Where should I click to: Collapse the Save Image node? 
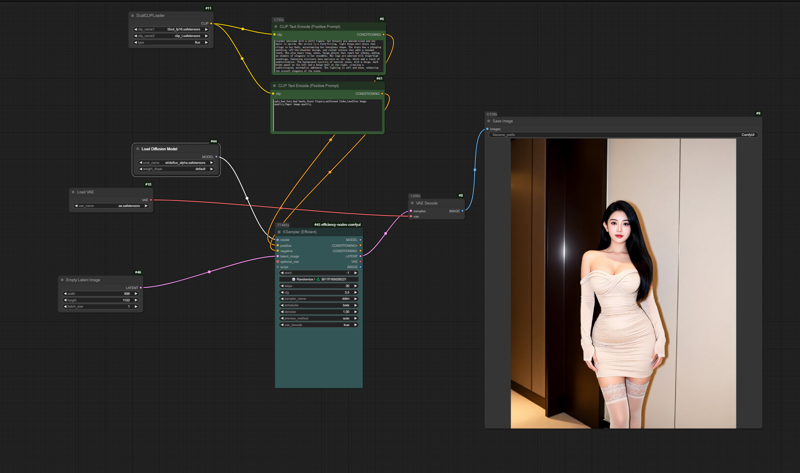tap(489, 121)
